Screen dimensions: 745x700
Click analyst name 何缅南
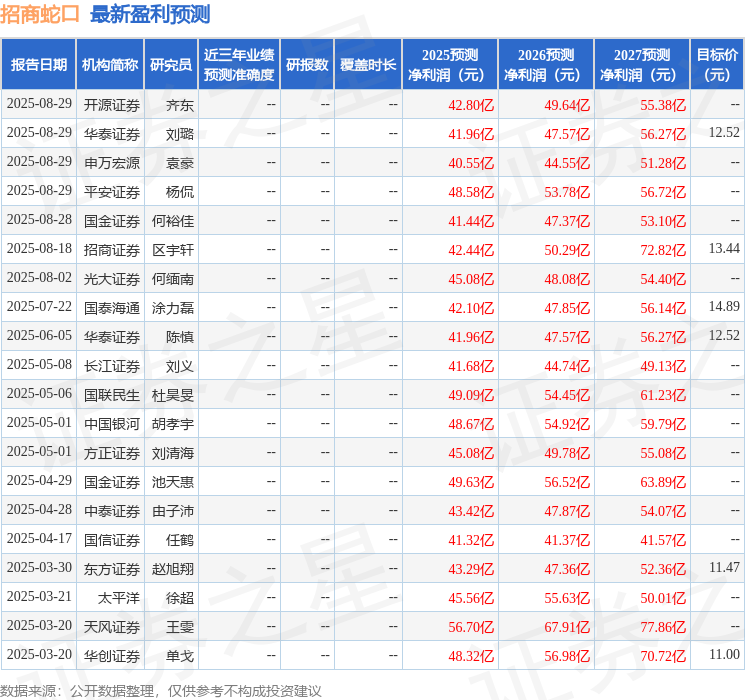173,279
